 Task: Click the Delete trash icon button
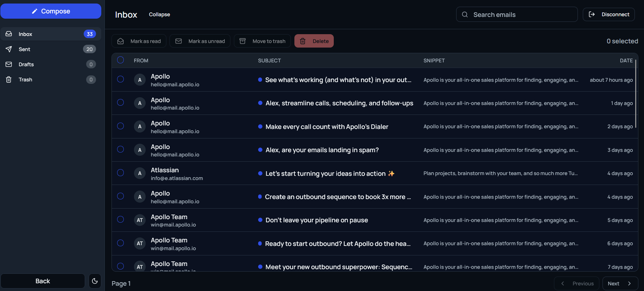point(302,41)
